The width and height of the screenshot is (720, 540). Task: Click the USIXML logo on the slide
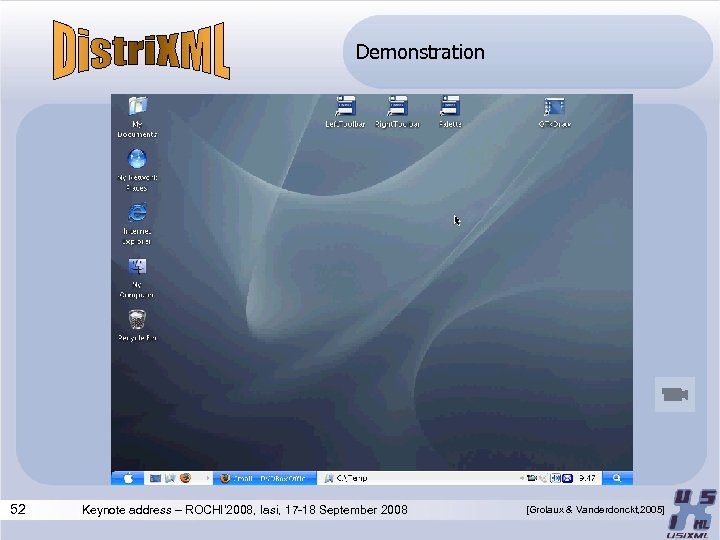692,514
